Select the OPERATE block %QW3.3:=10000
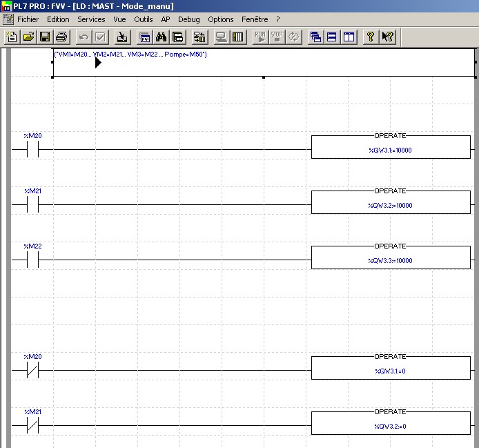The image size is (479, 448). [390, 257]
